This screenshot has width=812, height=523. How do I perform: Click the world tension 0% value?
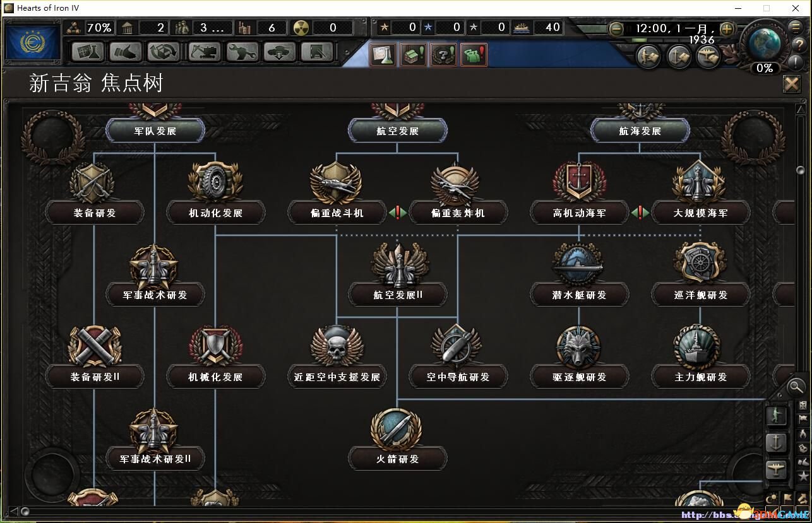pyautogui.click(x=765, y=68)
